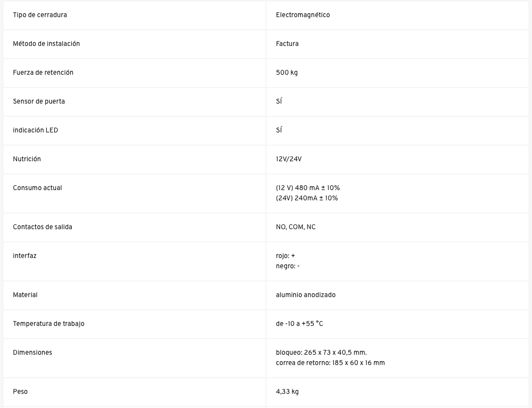Click the 'Consumo actual' label
Image resolution: width=532 pixels, height=408 pixels.
pos(37,188)
